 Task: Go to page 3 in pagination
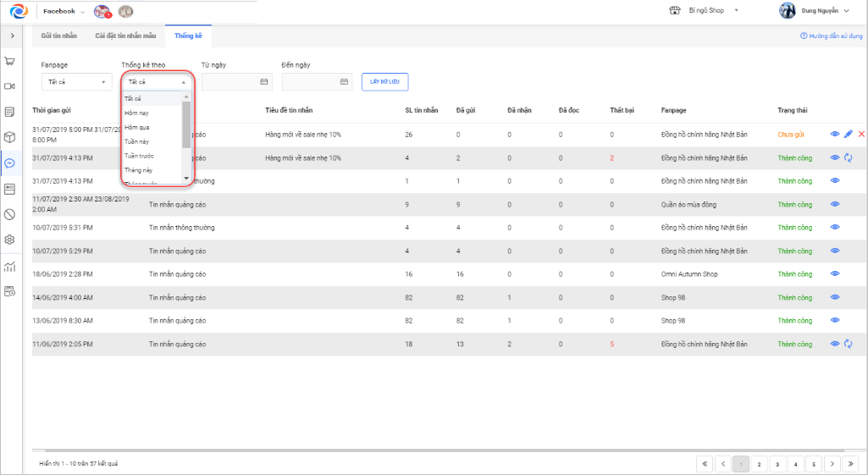pos(777,464)
